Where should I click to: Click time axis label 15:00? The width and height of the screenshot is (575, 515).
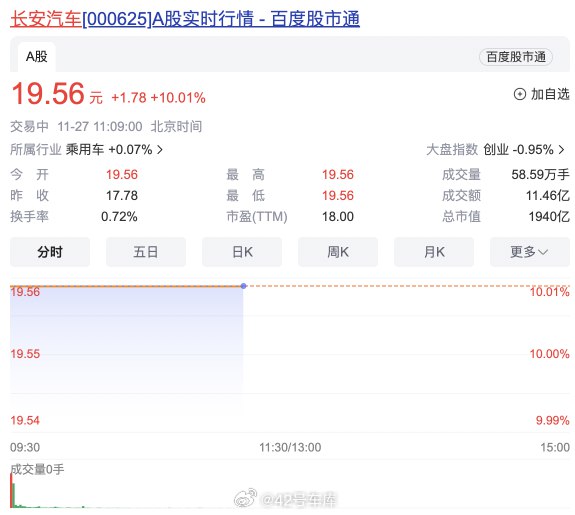(555, 448)
